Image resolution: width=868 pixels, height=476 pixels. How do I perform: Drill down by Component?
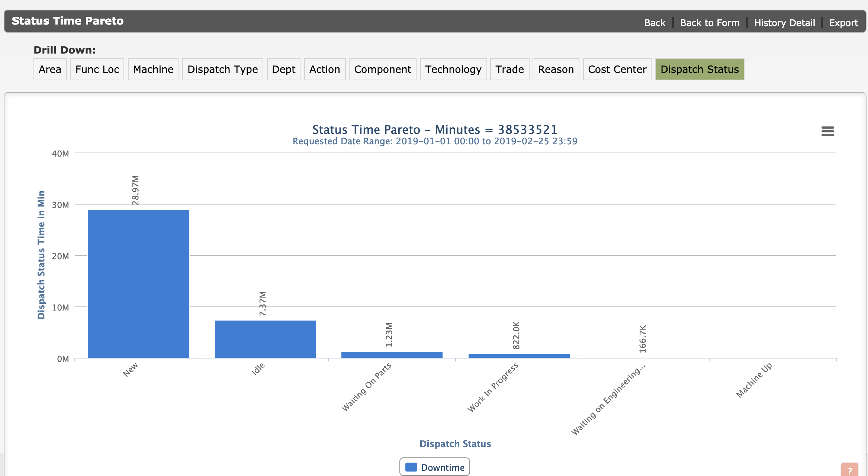[x=383, y=69]
